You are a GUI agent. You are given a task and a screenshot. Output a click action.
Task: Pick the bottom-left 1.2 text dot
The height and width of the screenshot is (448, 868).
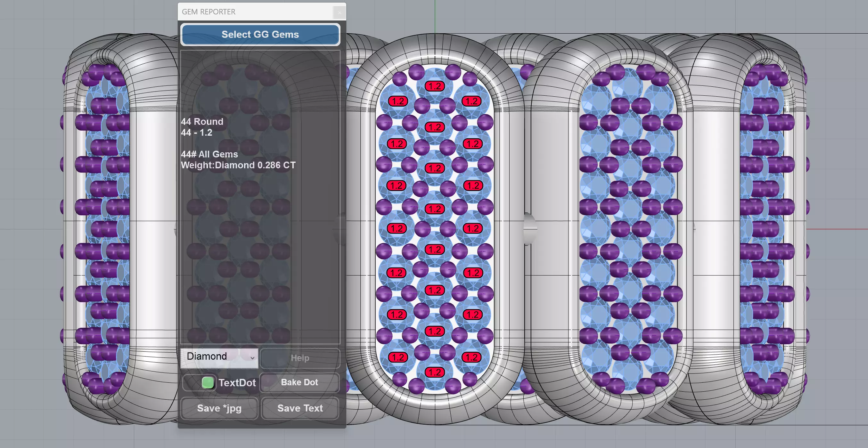tap(398, 357)
